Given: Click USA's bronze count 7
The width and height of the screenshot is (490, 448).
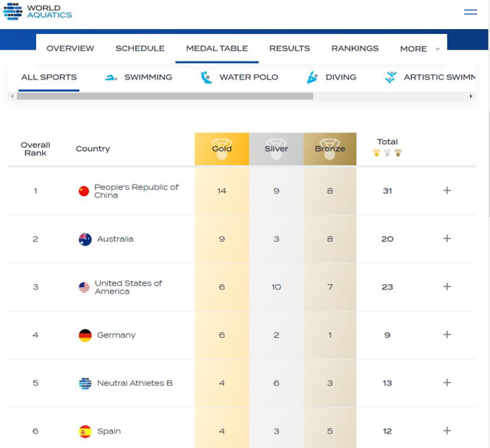Looking at the screenshot, I should pyautogui.click(x=330, y=287).
